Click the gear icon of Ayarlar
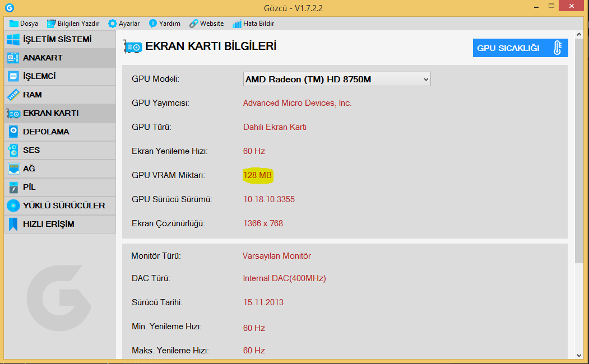The image size is (589, 364). (x=112, y=24)
